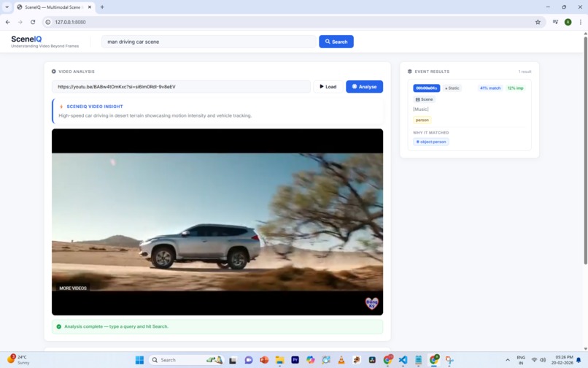Open the Chrome profile avatar
The width and height of the screenshot is (588, 368).
[568, 22]
